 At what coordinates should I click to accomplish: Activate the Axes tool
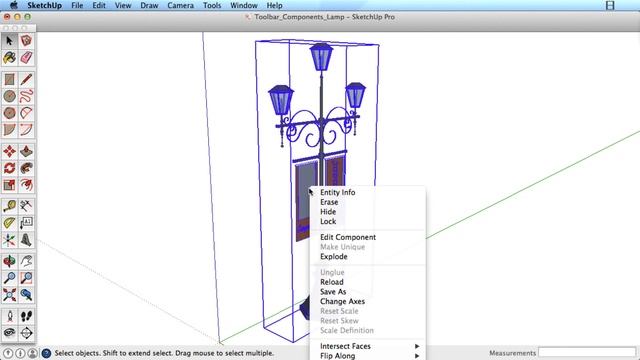point(9,240)
